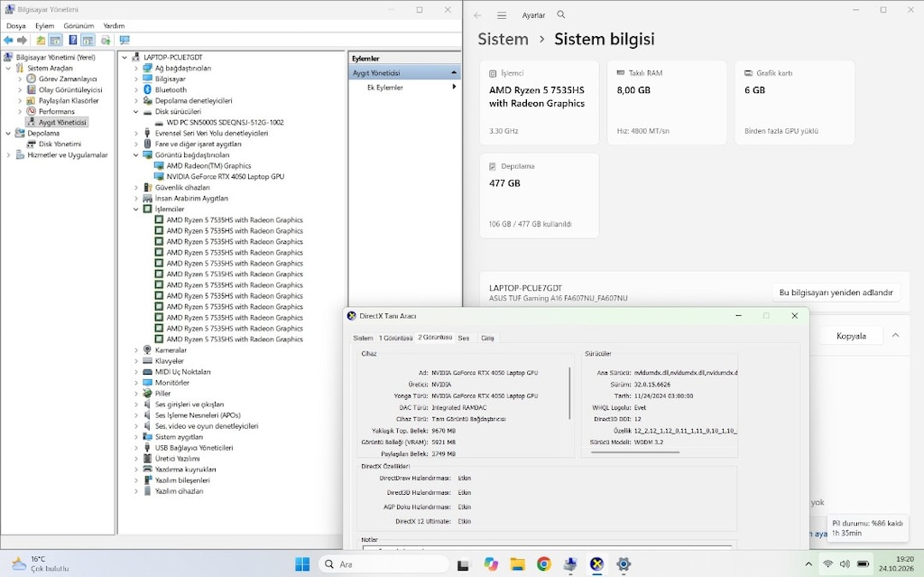
Task: Click the Bluetooth device category icon
Action: point(147,89)
